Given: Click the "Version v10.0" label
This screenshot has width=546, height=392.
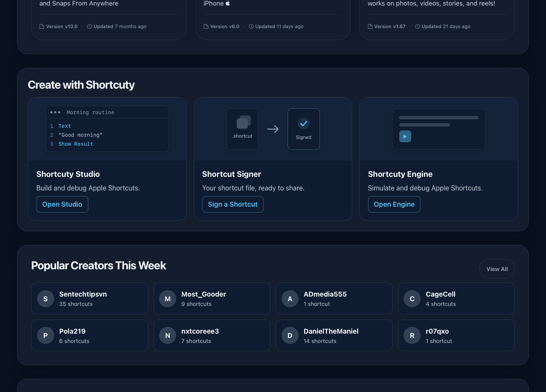Looking at the screenshot, I should pyautogui.click(x=62, y=26).
